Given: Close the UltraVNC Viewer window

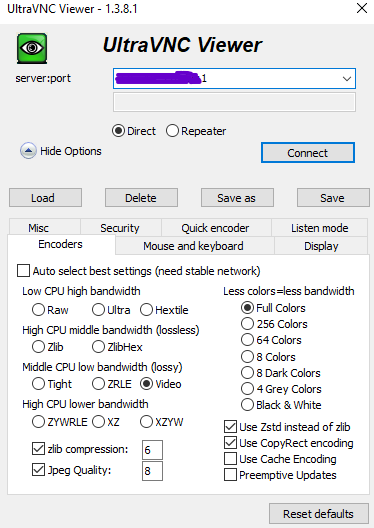Looking at the screenshot, I should (362, 8).
